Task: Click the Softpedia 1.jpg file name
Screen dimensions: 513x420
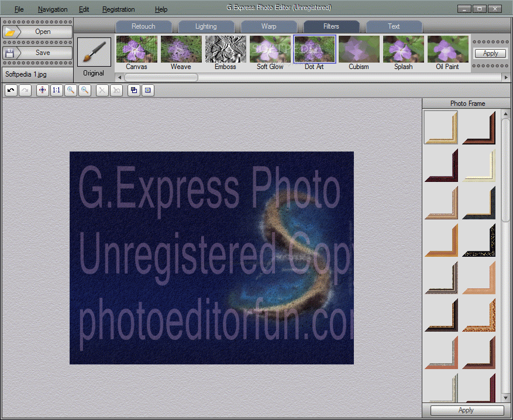Action: tap(26, 74)
